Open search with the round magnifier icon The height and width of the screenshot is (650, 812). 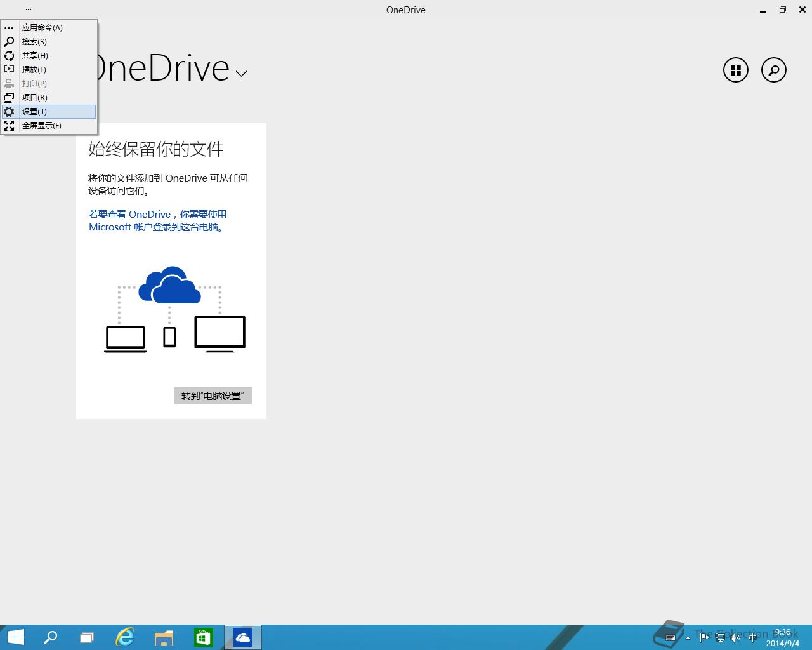click(x=774, y=70)
